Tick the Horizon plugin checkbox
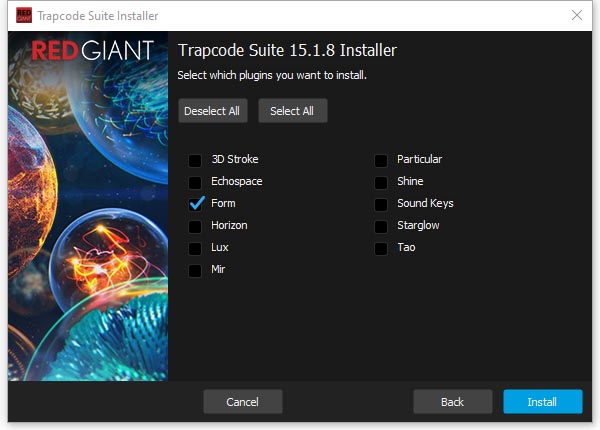This screenshot has height=430, width=600. (195, 226)
